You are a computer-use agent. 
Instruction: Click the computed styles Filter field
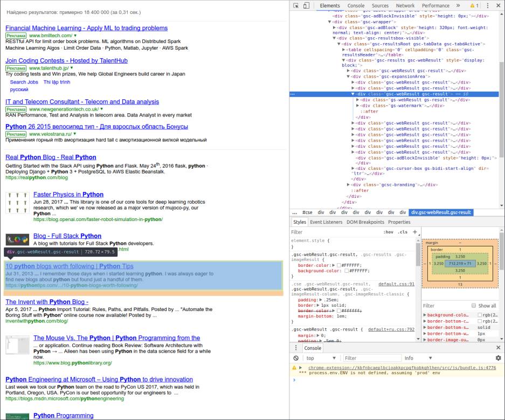pyautogui.click(x=446, y=306)
